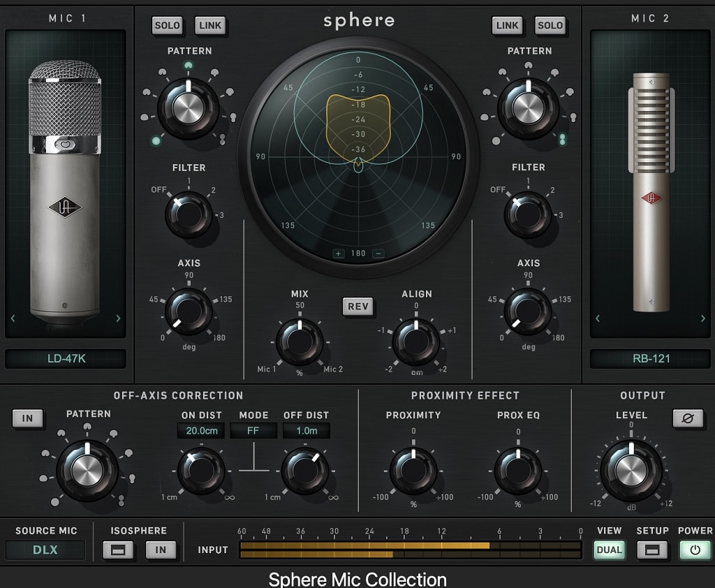Click the Mic 1 AXIS knob
Screen dimensions: 715x588
[189, 311]
